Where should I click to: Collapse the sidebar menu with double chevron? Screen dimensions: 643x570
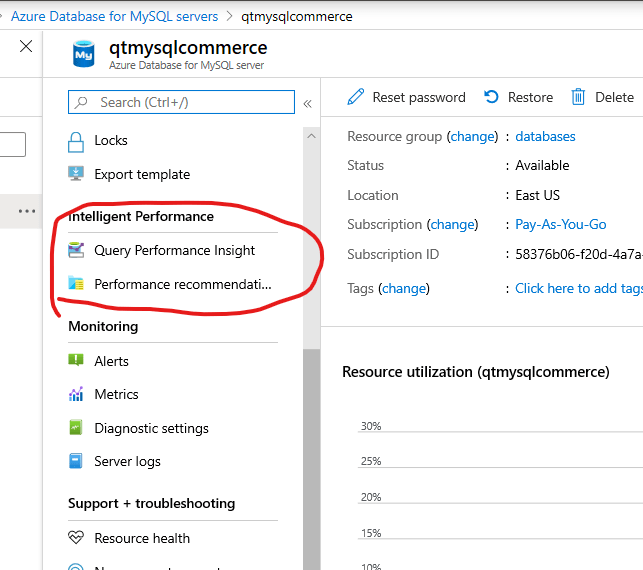pos(308,103)
